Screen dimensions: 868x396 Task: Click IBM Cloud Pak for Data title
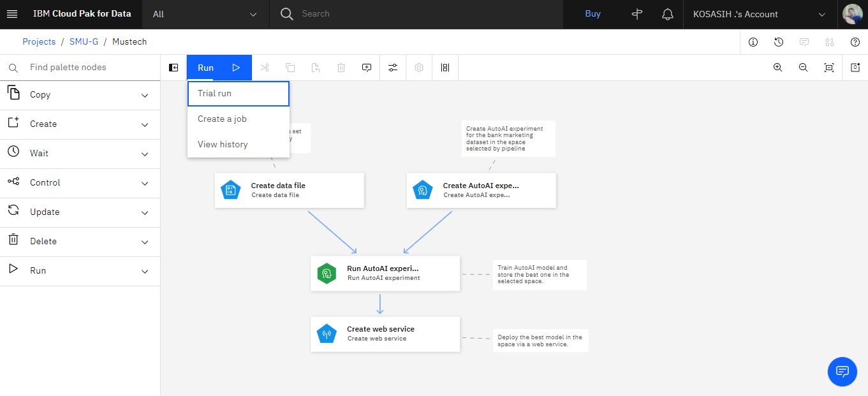[x=82, y=14]
